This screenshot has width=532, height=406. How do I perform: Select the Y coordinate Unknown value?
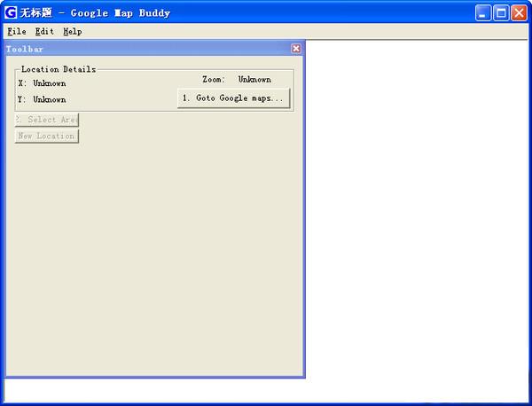[50, 99]
